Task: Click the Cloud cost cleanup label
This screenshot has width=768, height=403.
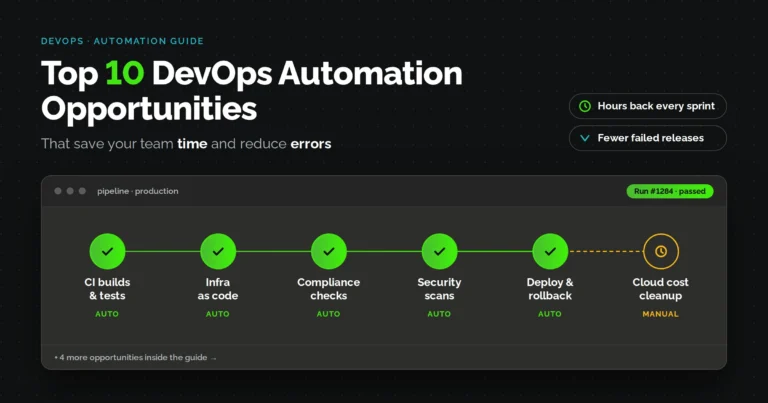Action: click(x=661, y=289)
